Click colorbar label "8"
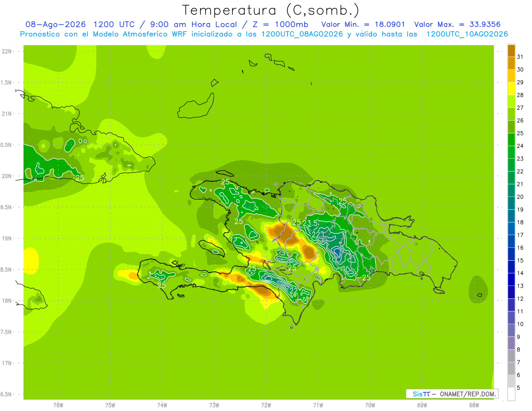 (x=519, y=349)
